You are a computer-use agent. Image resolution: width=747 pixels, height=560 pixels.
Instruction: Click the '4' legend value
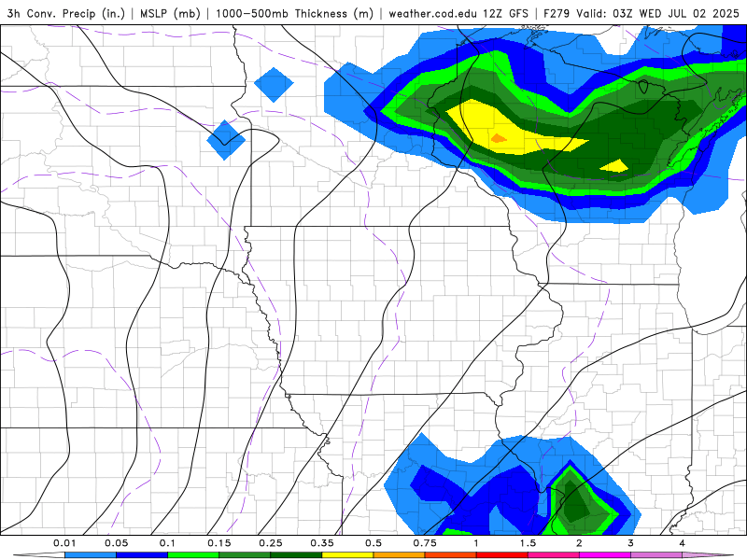coord(683,543)
